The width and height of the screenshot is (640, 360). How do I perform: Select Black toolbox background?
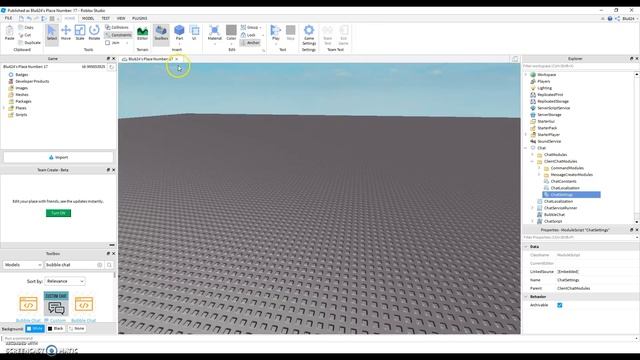click(x=56, y=328)
